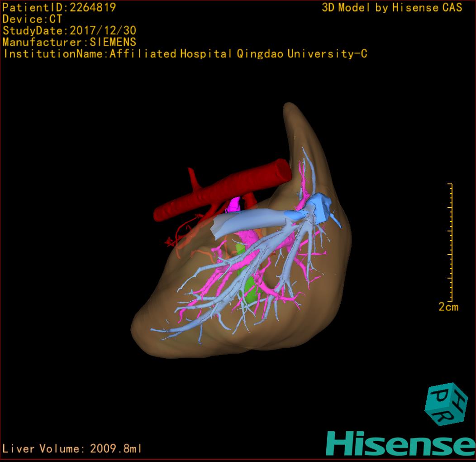The height and width of the screenshot is (462, 476).
Task: Click the orientation cube in the corner
Action: click(x=446, y=404)
